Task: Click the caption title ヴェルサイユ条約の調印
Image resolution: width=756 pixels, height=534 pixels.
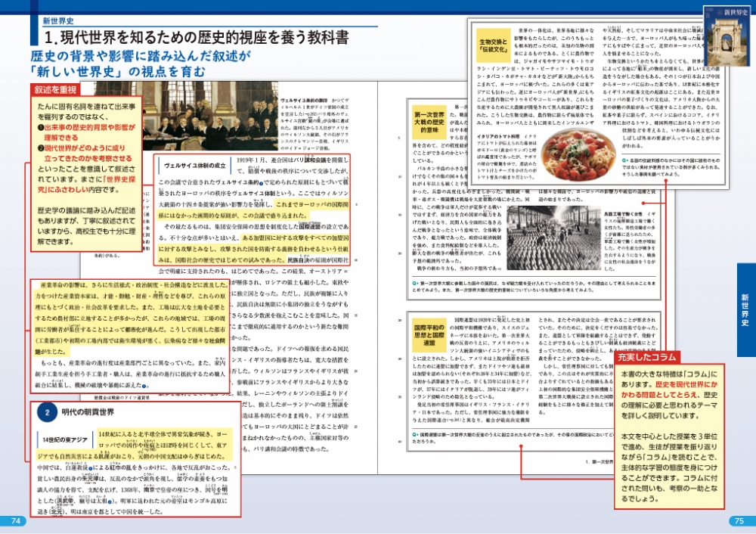Action: coord(304,101)
